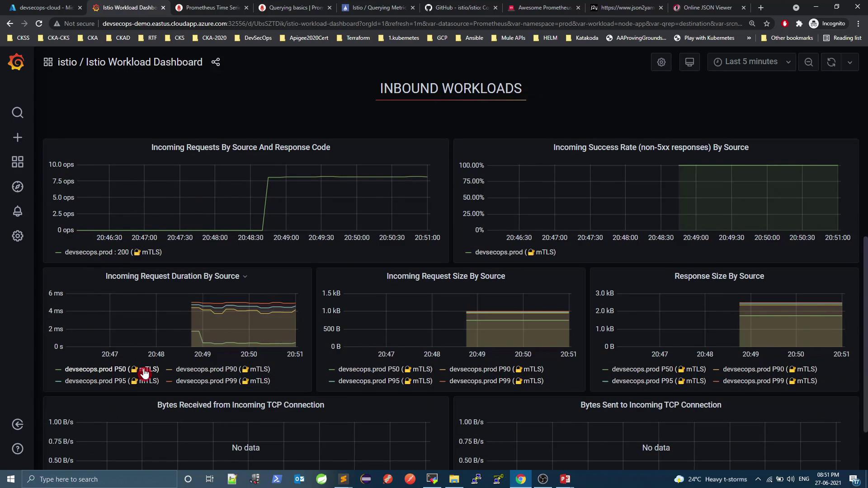Open the Grafana search icon

coord(17,113)
